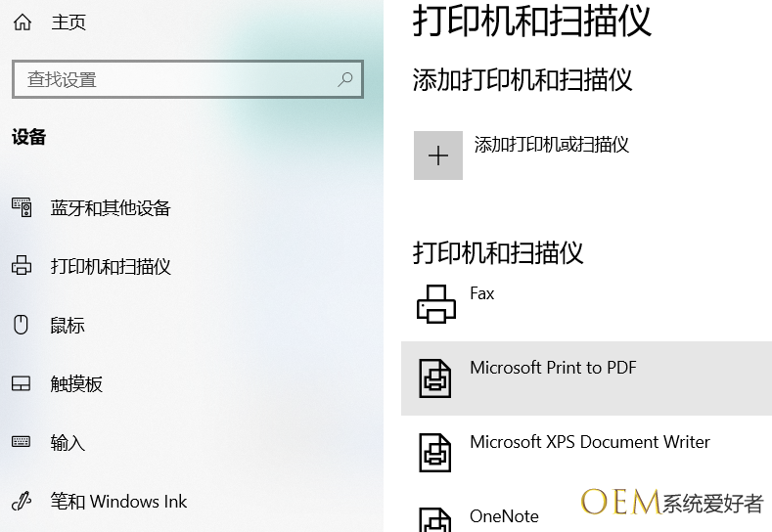The height and width of the screenshot is (532, 772).
Task: Click the Mouse sidebar icon
Action: [x=22, y=325]
